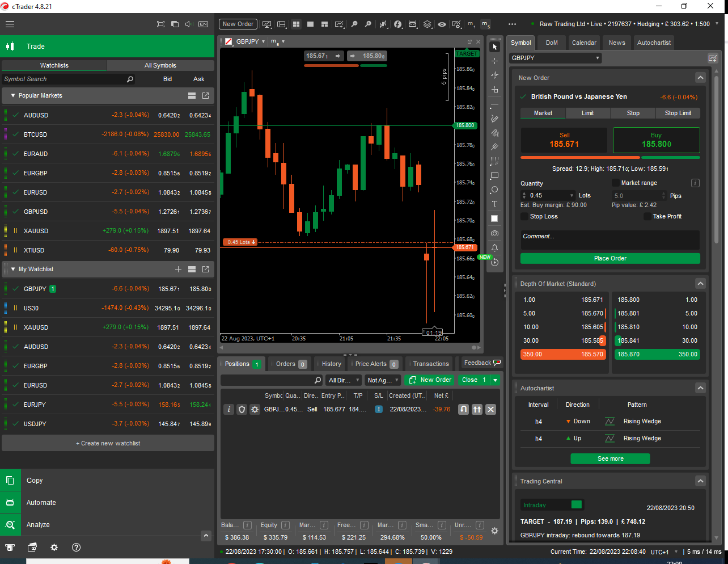Switch to the News tab

coord(617,43)
